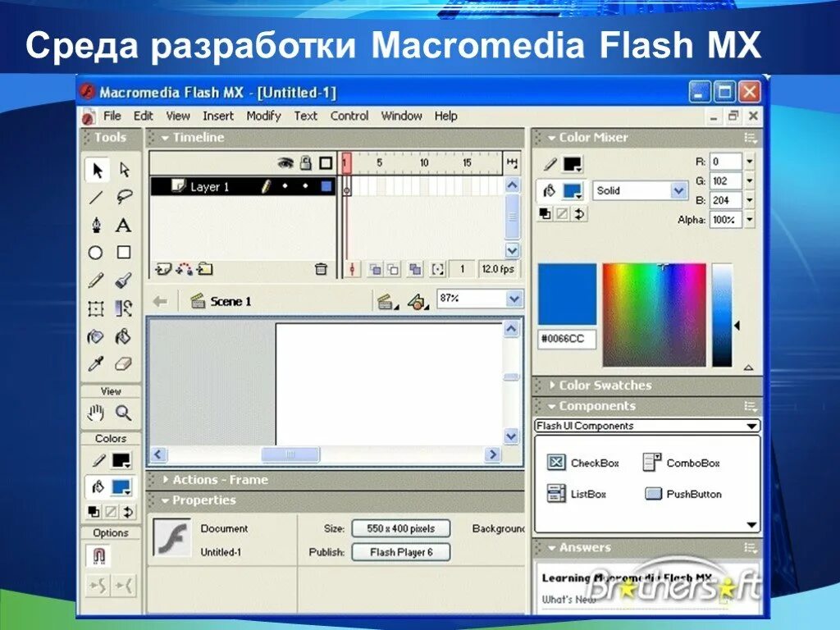Click Color Mixer stroke color swatch

pos(572,164)
